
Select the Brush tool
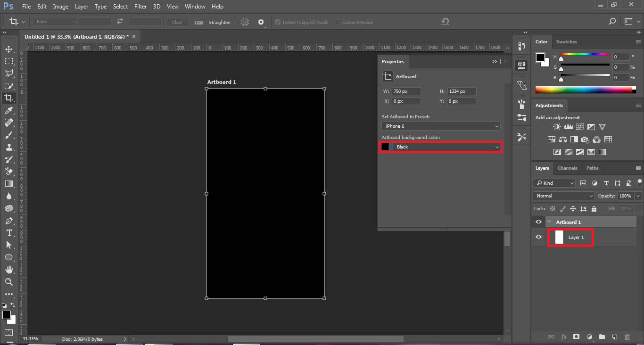[8, 135]
